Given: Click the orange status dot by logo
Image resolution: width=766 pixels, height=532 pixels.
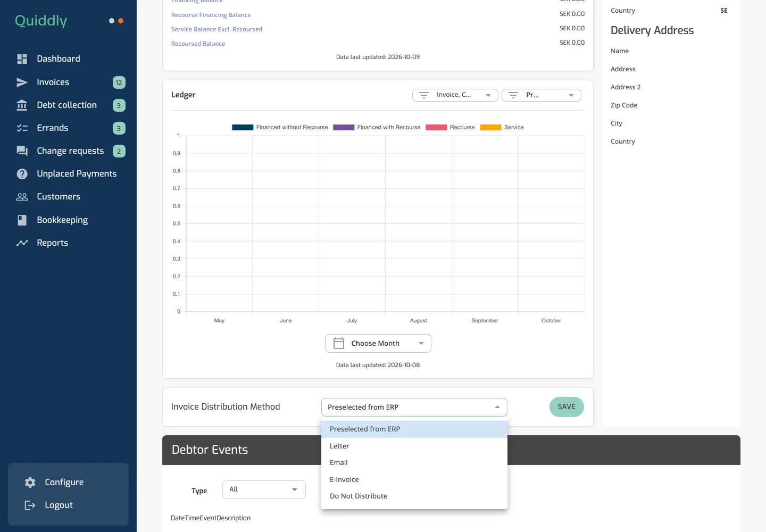Looking at the screenshot, I should point(121,21).
